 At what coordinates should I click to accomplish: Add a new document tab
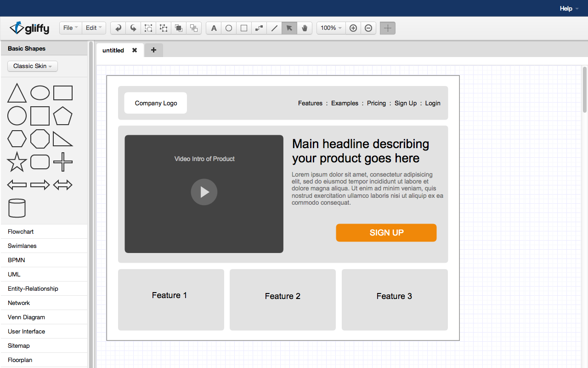(154, 50)
